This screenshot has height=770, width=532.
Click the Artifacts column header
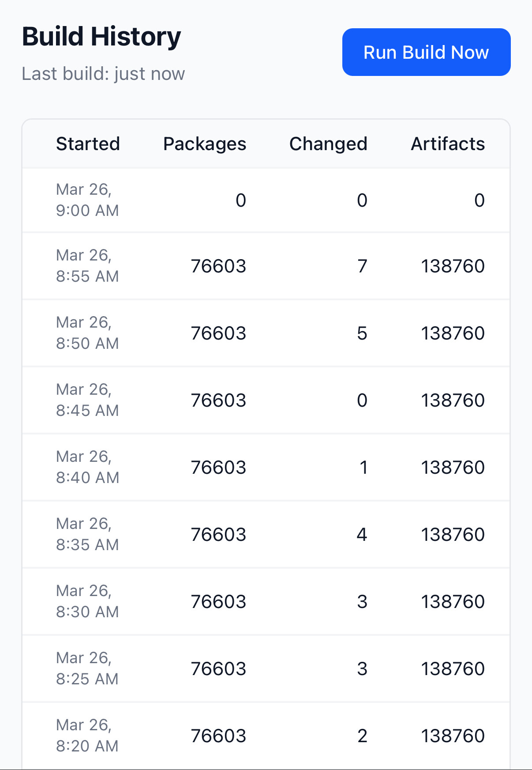448,144
